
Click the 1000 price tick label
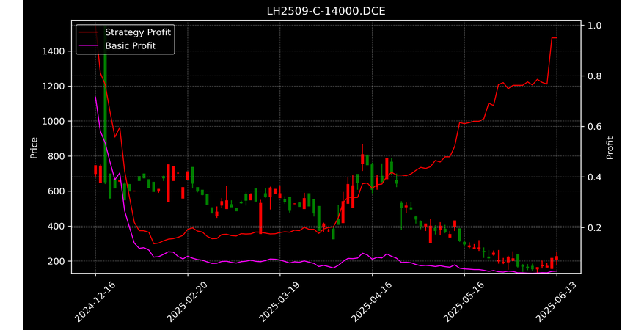(x=54, y=122)
